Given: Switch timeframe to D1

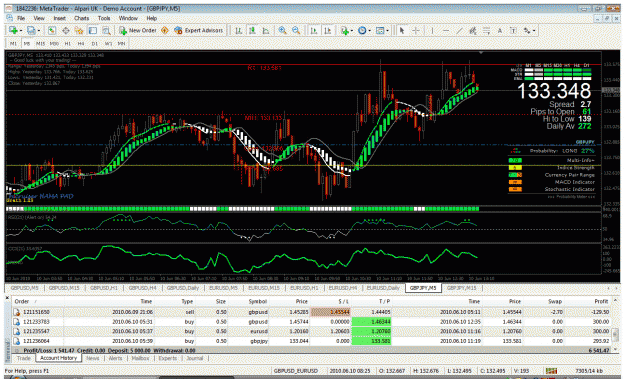Looking at the screenshot, I should click(x=94, y=43).
